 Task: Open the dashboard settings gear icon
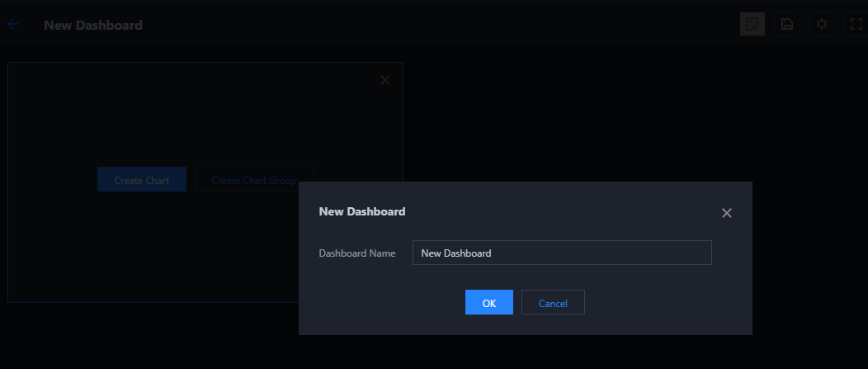pos(822,25)
